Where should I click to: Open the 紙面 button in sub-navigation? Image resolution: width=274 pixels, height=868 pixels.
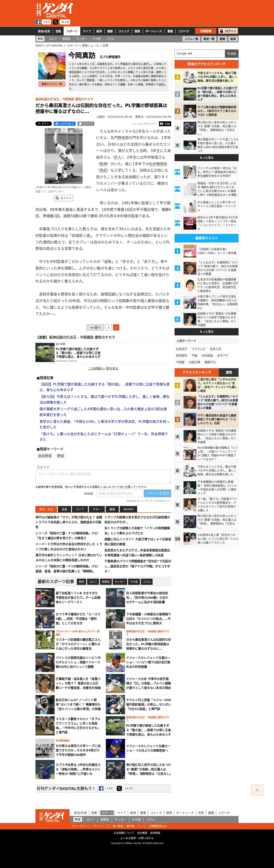[x=233, y=39]
